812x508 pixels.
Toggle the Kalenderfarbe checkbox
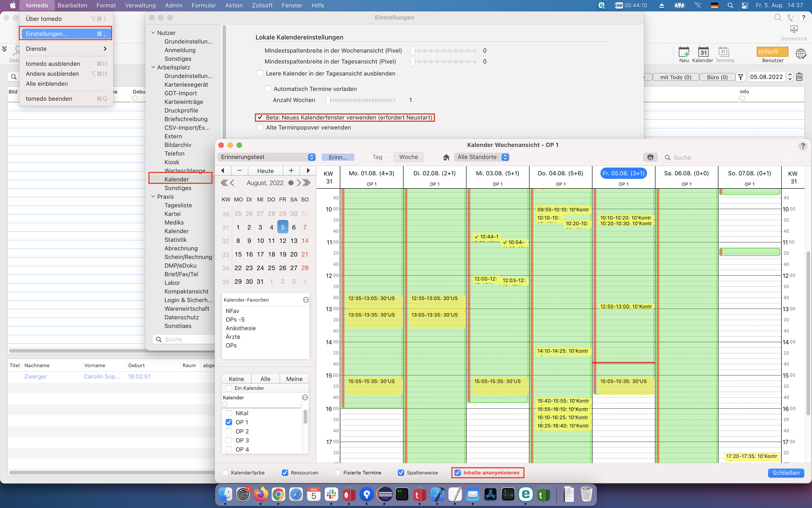[x=225, y=473]
